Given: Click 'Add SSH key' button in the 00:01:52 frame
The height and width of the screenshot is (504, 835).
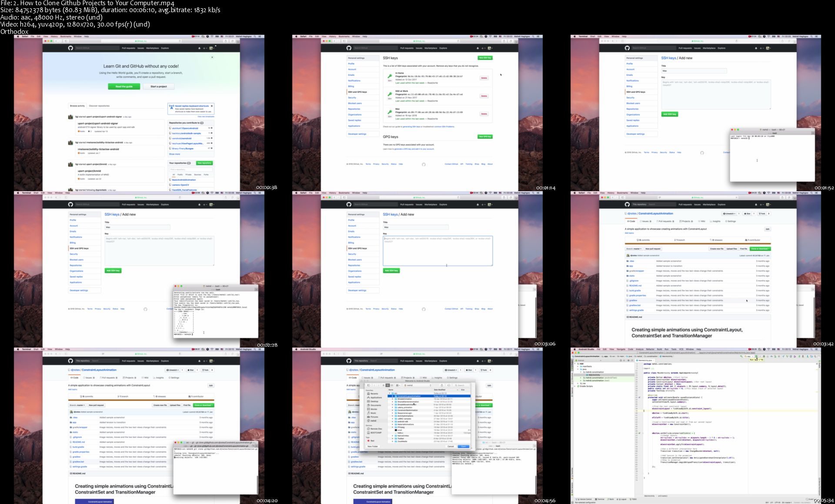Looking at the screenshot, I should 670,114.
